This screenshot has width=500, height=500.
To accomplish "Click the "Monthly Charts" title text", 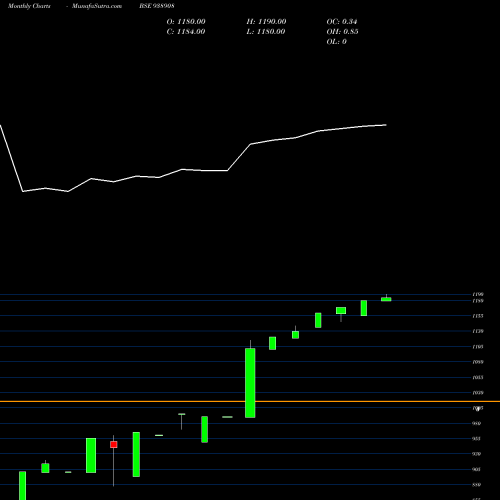I will click(x=29, y=6).
